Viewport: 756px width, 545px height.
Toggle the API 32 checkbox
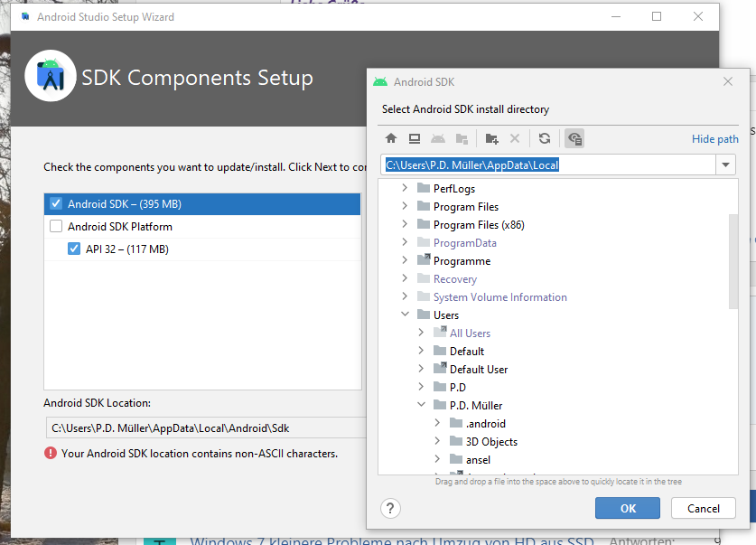(x=74, y=249)
